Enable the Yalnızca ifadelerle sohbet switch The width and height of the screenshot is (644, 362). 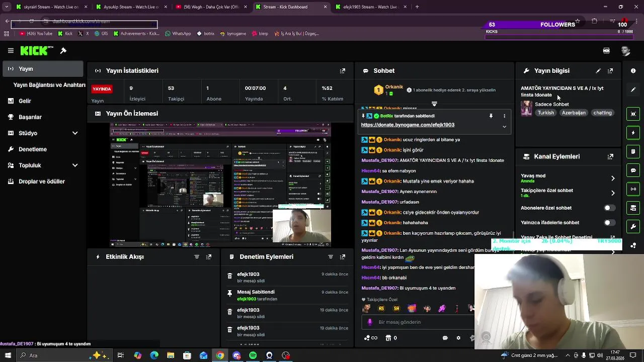point(609,223)
